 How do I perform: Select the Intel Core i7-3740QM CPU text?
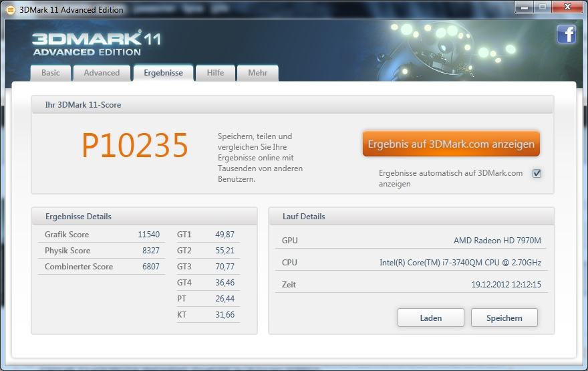click(460, 263)
